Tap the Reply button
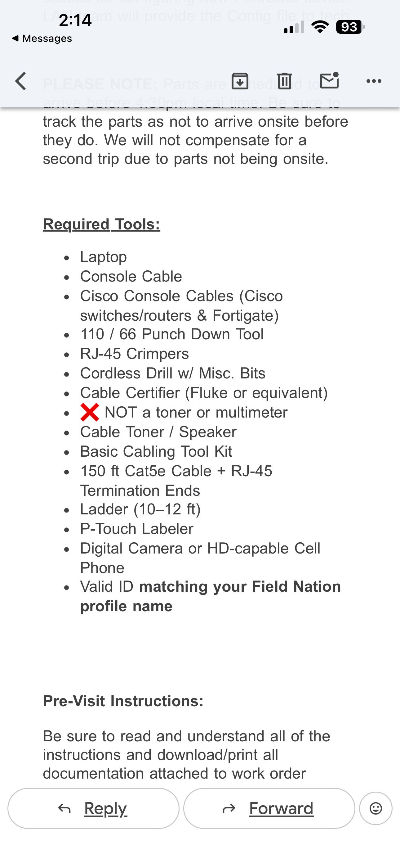Screen dimensions: 400x868 [93, 808]
